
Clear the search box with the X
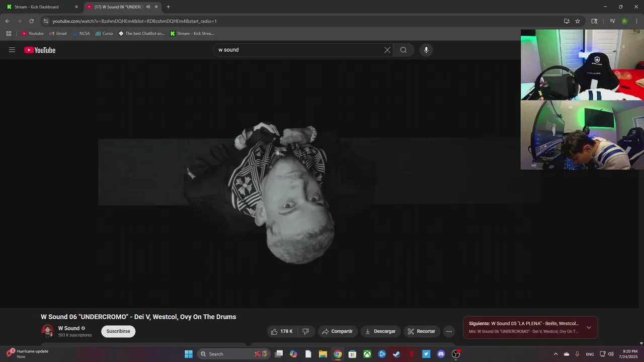point(387,50)
